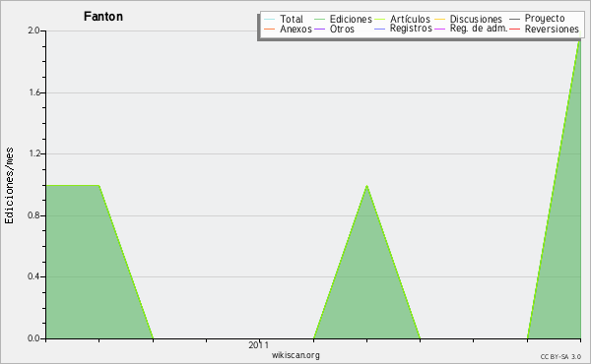
Task: Click the yellow Discusiones line swatch
Action: point(440,19)
